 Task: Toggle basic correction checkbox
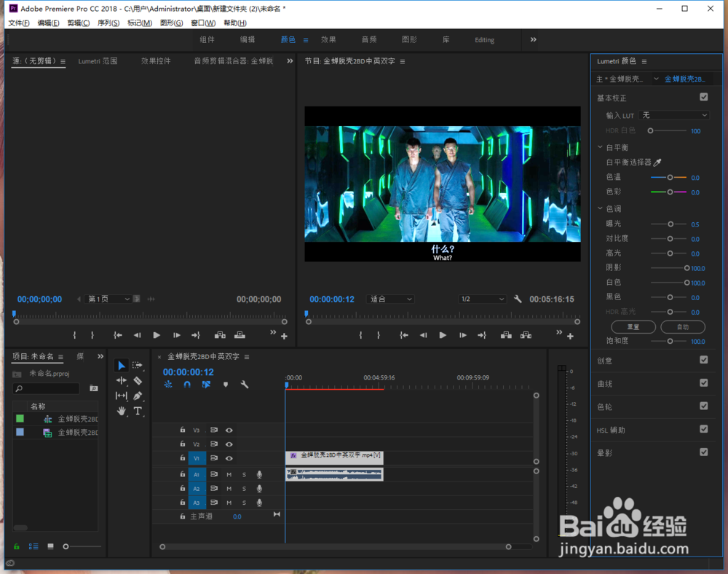pos(704,97)
